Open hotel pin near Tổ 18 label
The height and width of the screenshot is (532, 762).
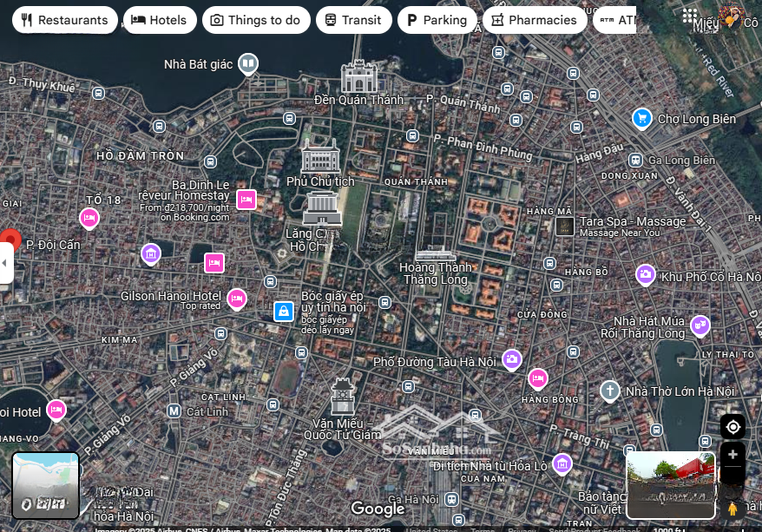coord(89,218)
